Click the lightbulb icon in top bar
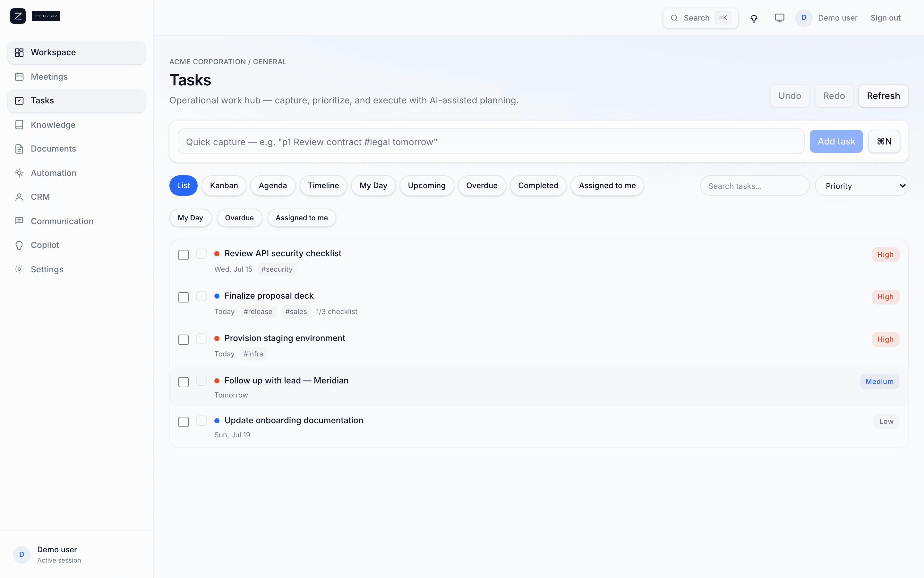 click(754, 18)
